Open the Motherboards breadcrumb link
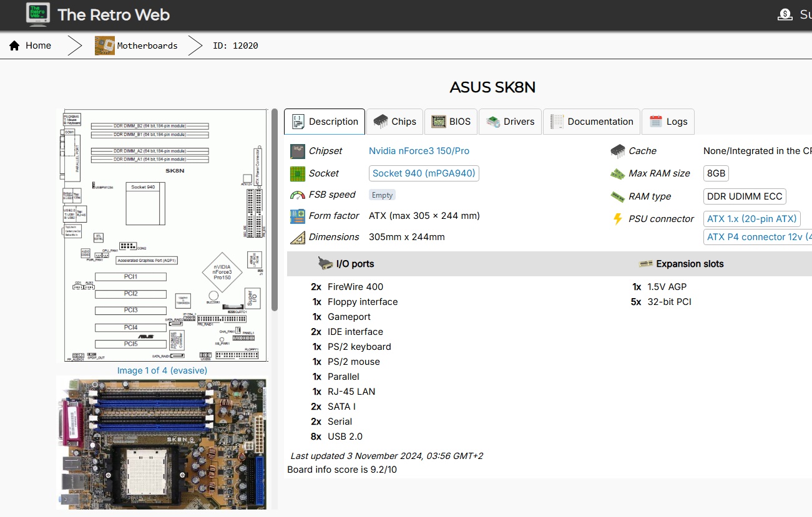The width and height of the screenshot is (812, 517). coord(147,46)
